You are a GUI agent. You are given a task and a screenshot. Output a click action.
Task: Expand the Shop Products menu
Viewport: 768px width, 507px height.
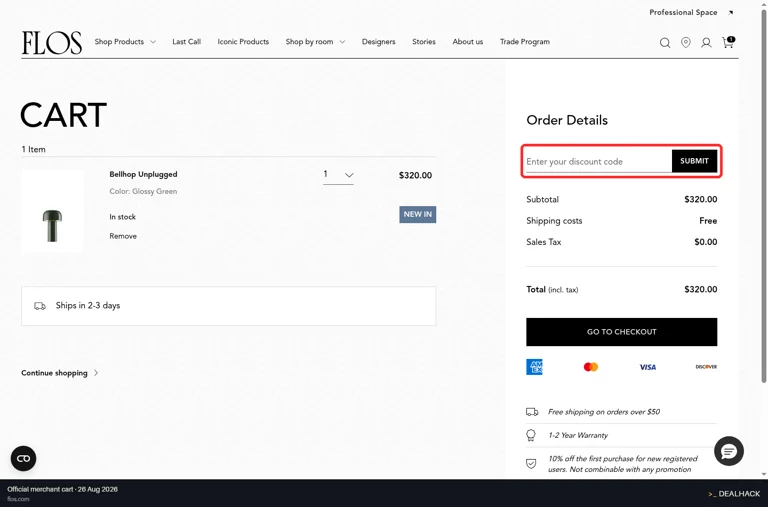click(125, 42)
